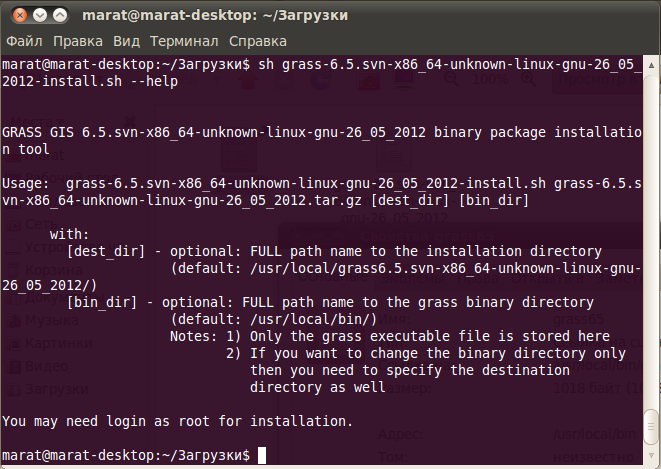
Task: Open the Справка menu
Action: pos(258,41)
